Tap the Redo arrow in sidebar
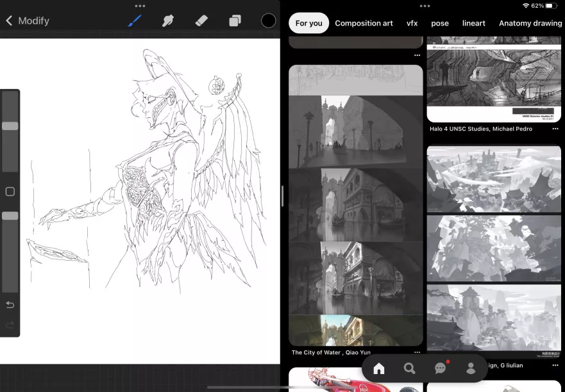 (10, 325)
